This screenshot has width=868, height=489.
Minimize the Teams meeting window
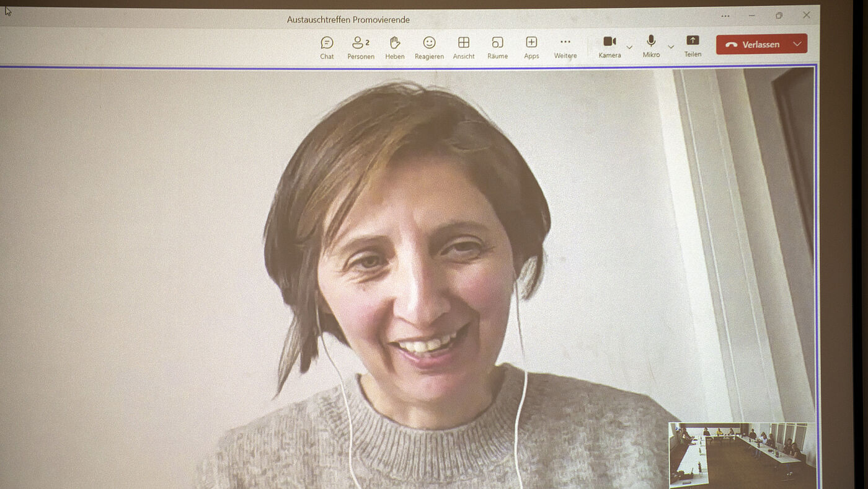[752, 16]
